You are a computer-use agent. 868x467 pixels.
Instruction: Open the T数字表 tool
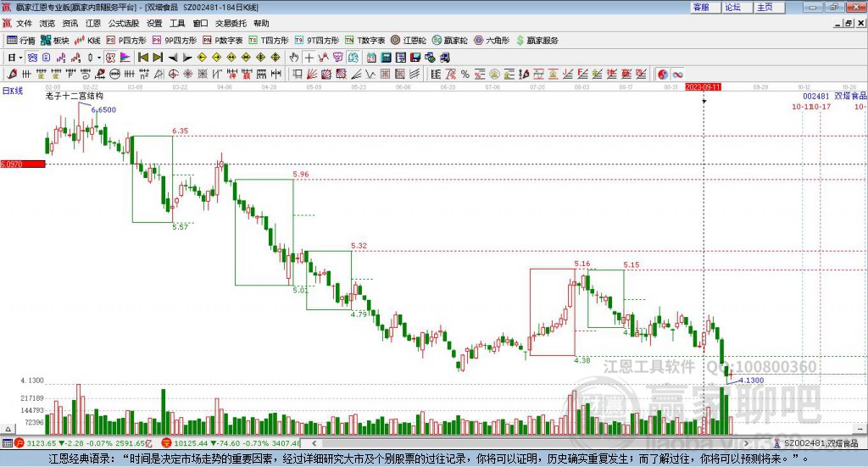coord(364,41)
